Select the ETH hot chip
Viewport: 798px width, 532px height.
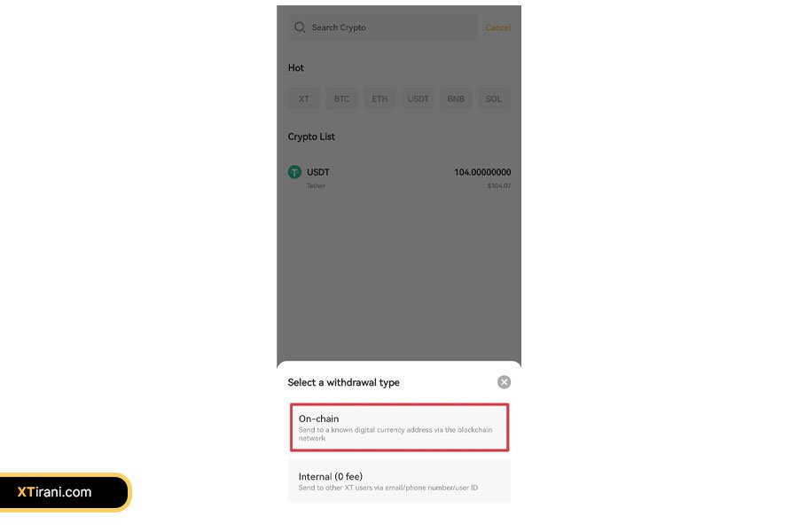point(379,98)
